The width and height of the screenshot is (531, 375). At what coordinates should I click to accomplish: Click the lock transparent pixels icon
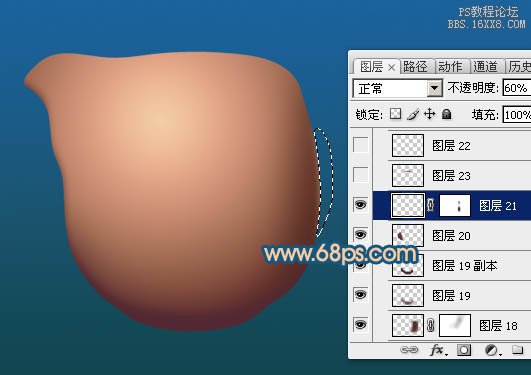395,114
